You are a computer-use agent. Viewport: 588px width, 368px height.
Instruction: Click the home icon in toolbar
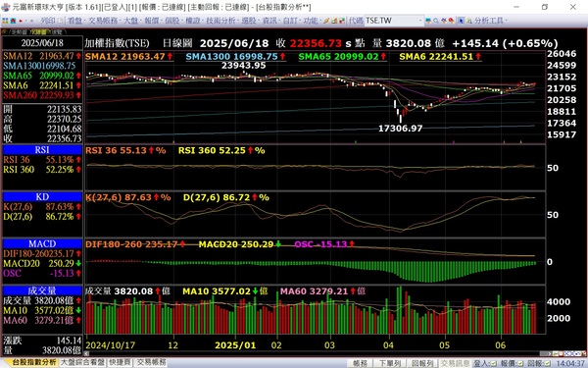click(13, 21)
